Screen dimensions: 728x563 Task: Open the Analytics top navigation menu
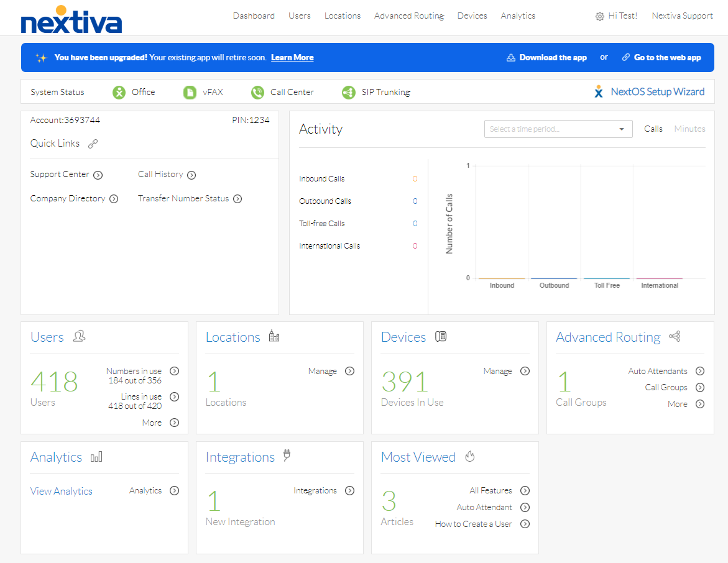[x=518, y=16]
